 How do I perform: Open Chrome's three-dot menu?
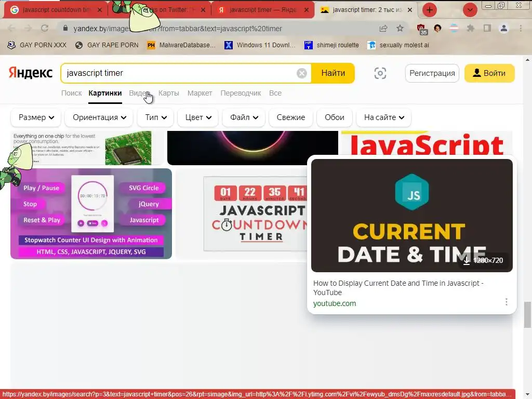click(x=521, y=29)
